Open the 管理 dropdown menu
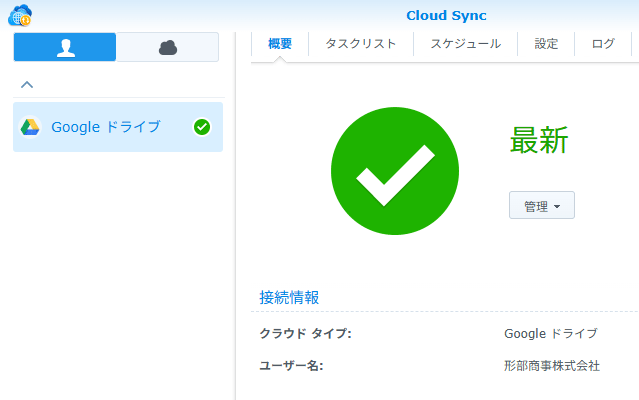 tap(541, 205)
